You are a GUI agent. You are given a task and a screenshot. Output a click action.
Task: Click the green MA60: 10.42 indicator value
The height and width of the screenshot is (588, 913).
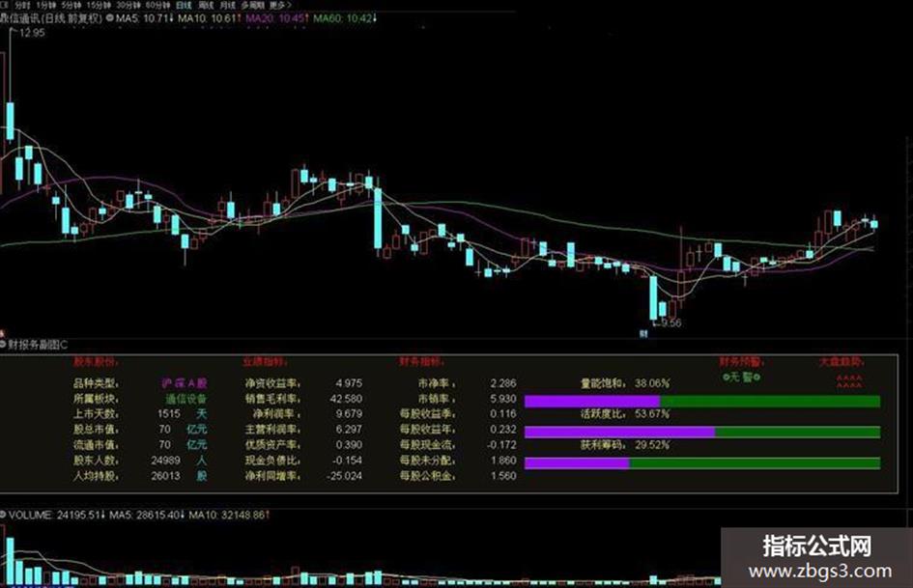pyautogui.click(x=345, y=18)
